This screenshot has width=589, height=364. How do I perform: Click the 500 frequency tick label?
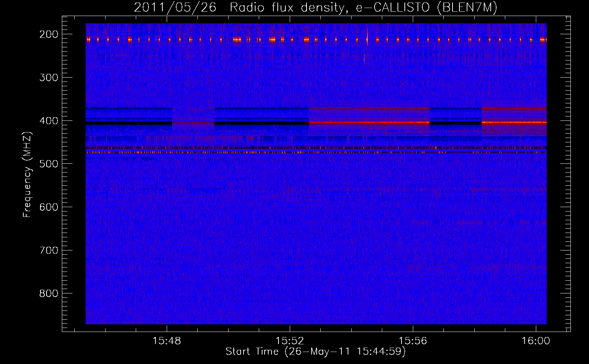(48, 164)
